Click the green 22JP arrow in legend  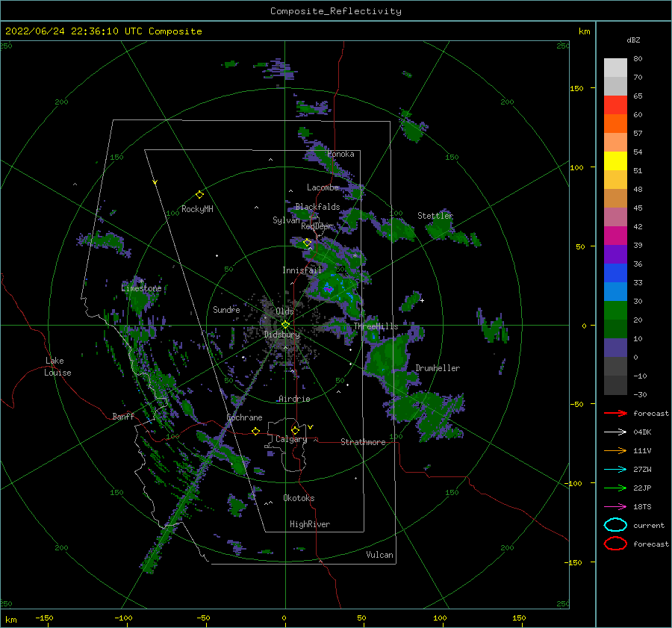coord(615,488)
